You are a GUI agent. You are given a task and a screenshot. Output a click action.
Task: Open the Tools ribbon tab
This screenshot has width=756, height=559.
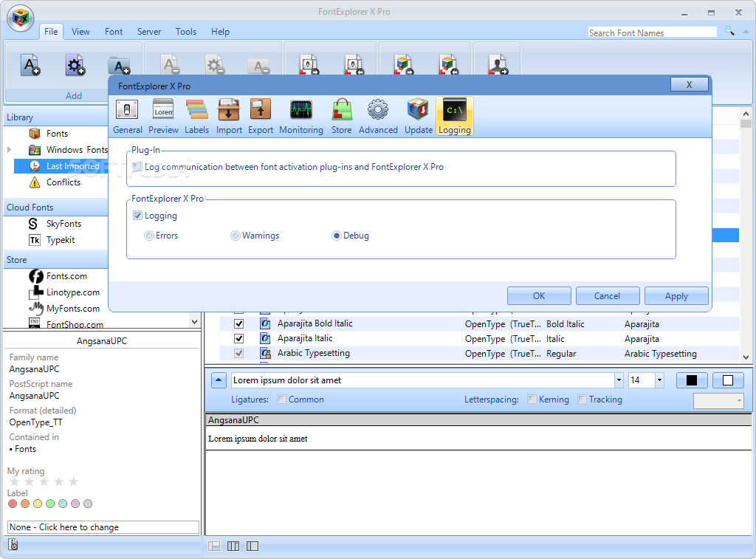(186, 31)
